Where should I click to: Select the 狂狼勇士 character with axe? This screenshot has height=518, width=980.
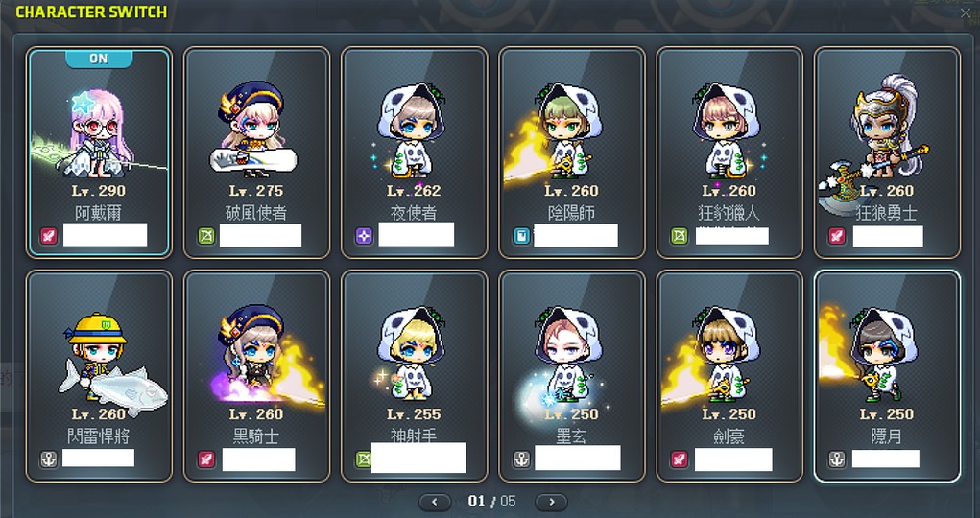(x=886, y=153)
